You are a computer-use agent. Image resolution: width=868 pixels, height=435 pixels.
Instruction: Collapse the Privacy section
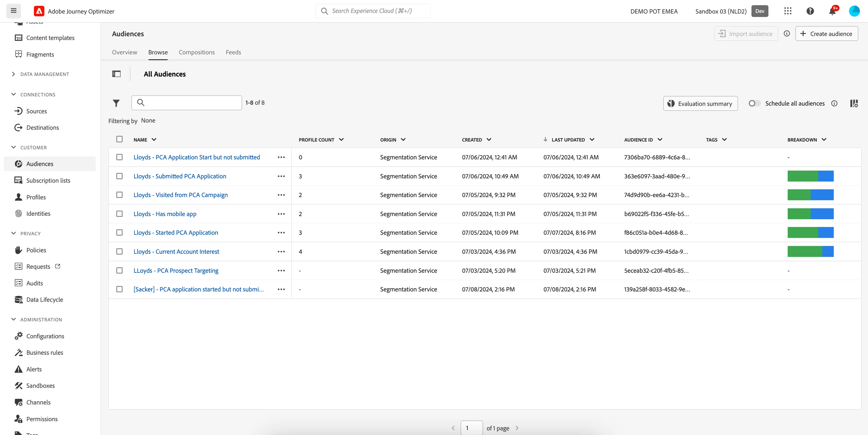(x=14, y=233)
